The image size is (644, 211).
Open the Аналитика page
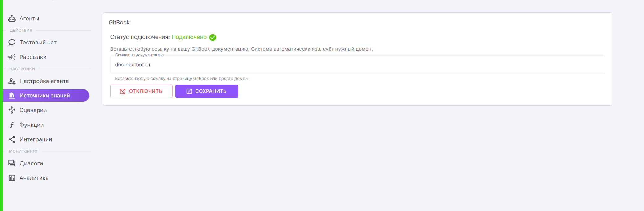pos(34,178)
